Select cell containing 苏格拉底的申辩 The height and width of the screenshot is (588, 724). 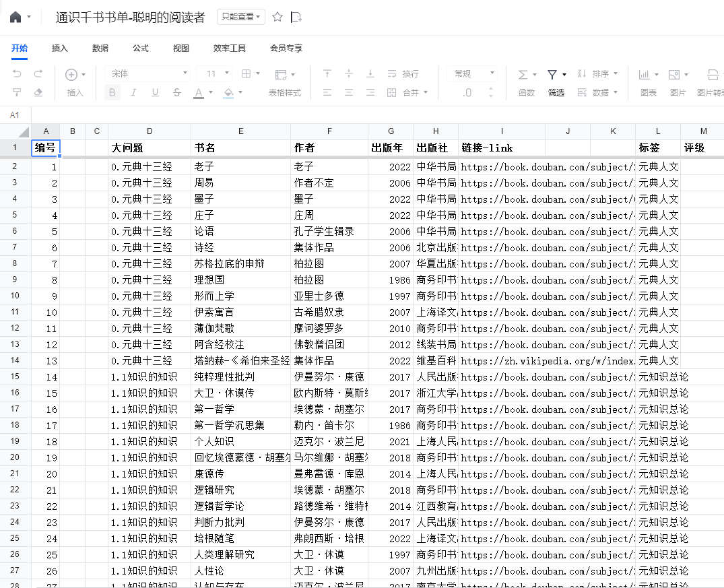pyautogui.click(x=240, y=263)
